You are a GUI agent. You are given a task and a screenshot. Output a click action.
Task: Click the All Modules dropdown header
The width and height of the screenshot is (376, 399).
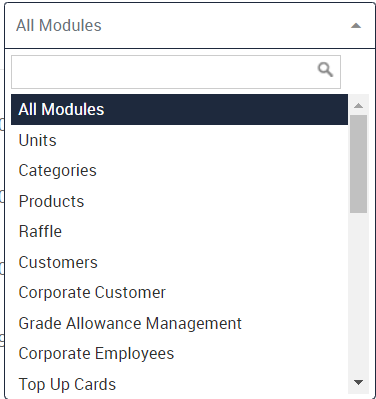(x=190, y=26)
